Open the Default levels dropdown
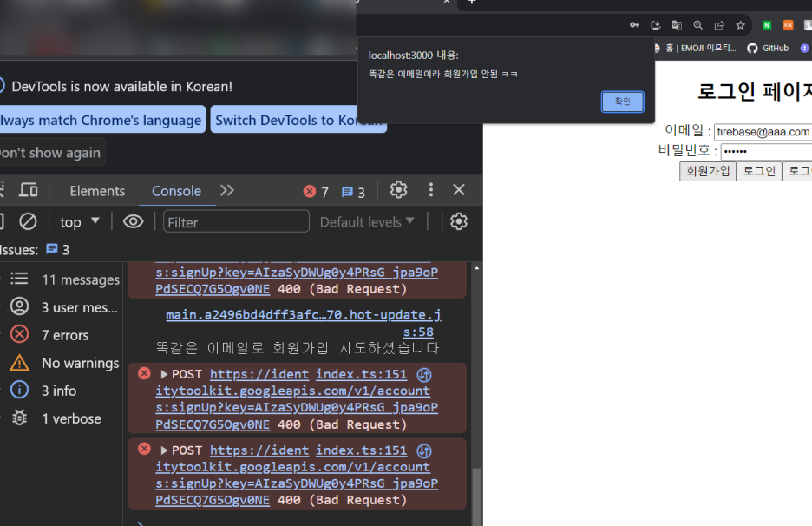This screenshot has width=812, height=526. 367,222
